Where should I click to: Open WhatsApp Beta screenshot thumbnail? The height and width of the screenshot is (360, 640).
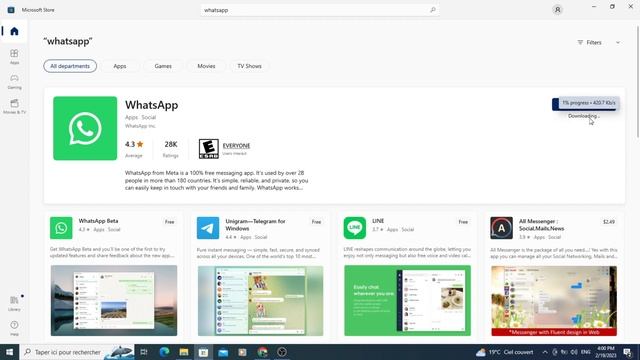tap(114, 301)
